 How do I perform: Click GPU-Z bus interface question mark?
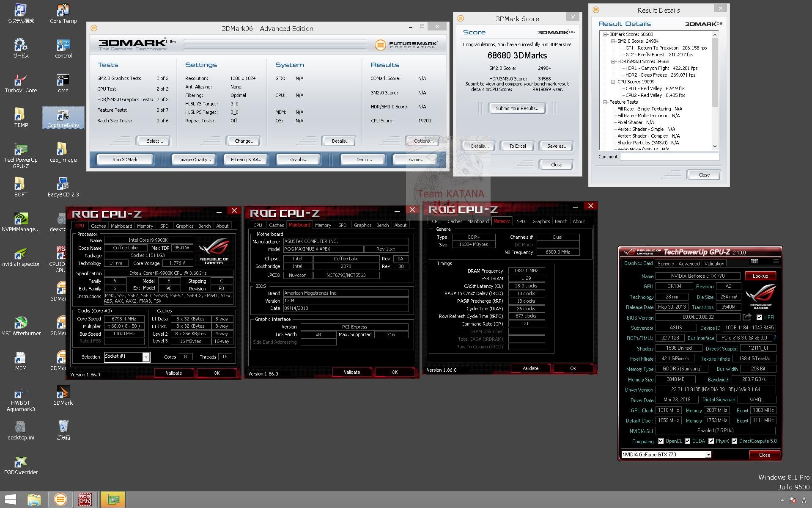(x=775, y=338)
